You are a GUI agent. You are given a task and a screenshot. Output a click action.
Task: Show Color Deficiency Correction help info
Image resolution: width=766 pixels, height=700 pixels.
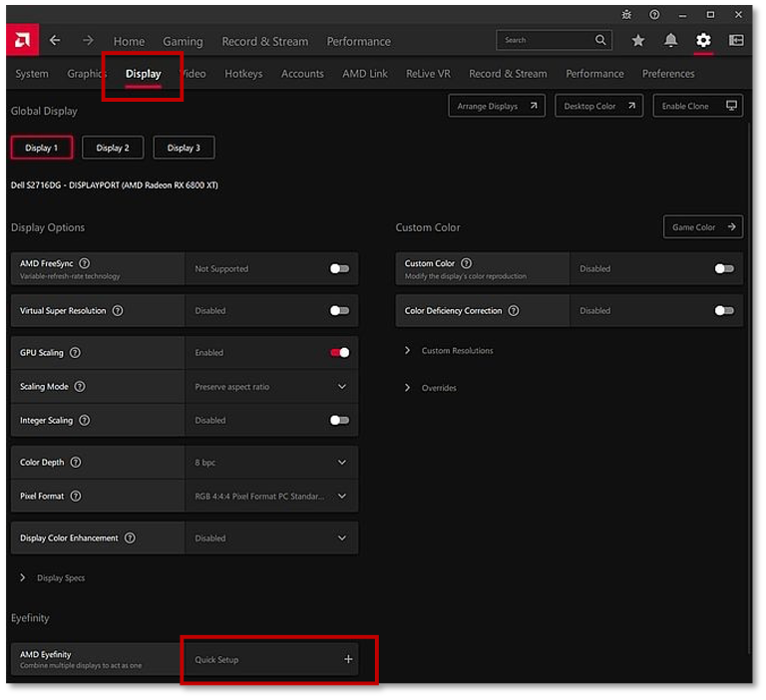(x=514, y=311)
